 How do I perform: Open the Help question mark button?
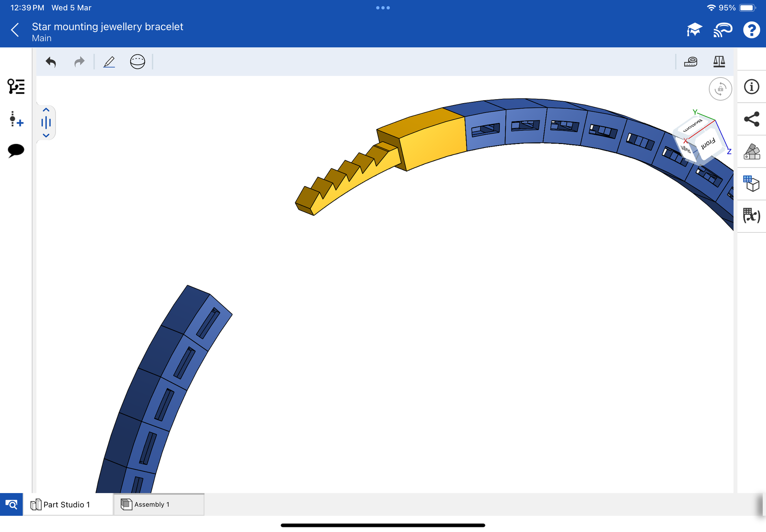(751, 30)
